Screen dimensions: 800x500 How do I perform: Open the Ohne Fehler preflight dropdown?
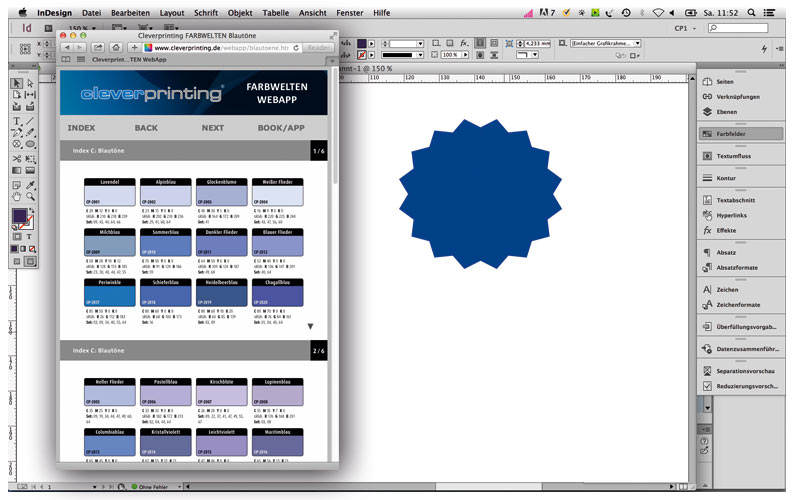tap(179, 487)
